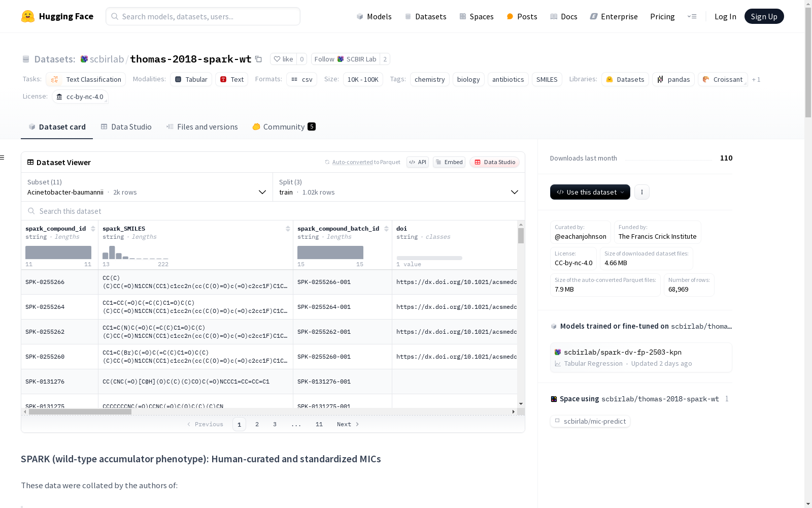Open Data Studio from the viewer header
Viewport: 812px width, 508px height.
(494, 162)
